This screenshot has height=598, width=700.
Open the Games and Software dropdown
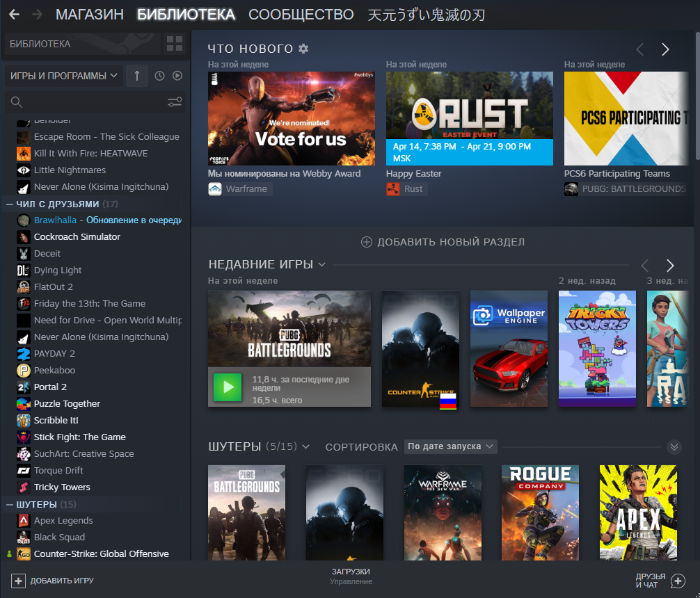[x=63, y=76]
